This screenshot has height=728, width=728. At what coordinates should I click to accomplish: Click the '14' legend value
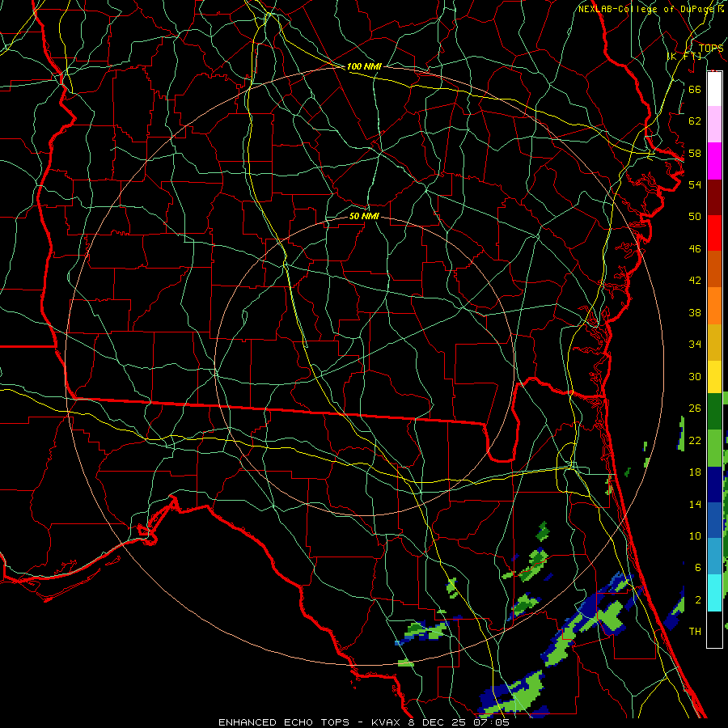click(695, 504)
